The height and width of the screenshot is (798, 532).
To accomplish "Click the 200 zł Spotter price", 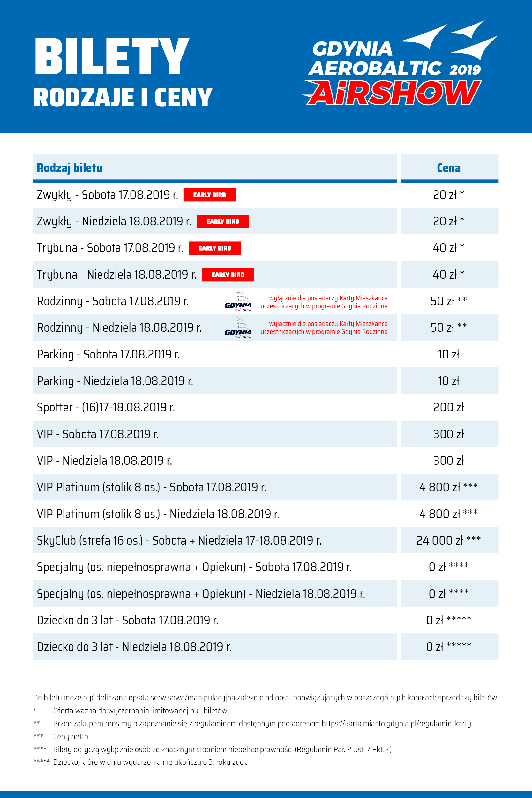I will coord(448,408).
